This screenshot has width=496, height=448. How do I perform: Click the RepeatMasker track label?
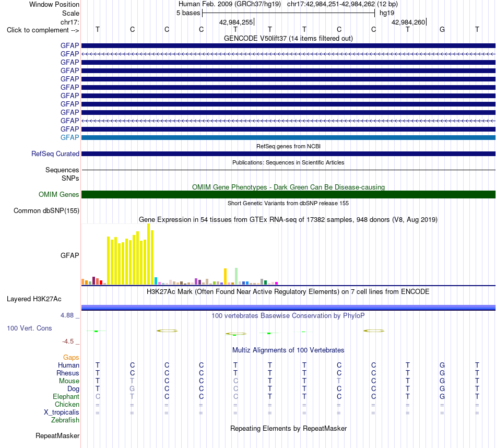[57, 435]
